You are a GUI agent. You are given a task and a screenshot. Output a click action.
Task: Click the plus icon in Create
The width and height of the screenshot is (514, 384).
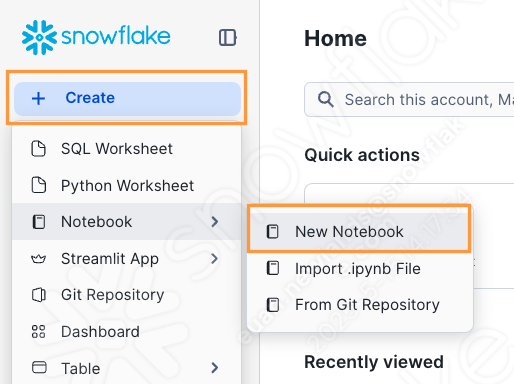[38, 98]
